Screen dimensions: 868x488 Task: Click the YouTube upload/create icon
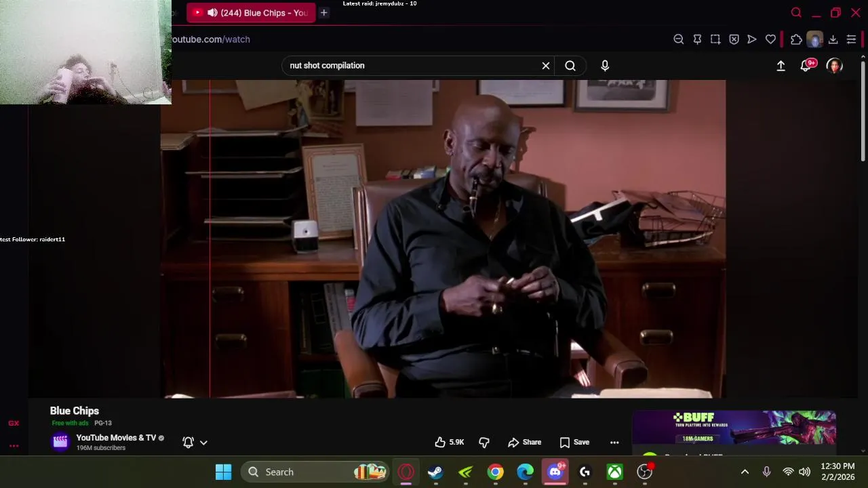click(781, 66)
